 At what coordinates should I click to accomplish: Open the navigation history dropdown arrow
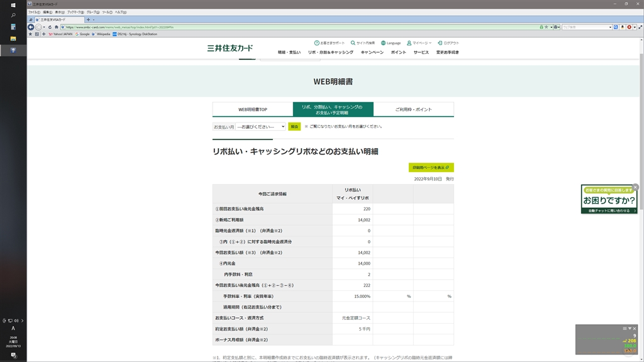tap(44, 27)
